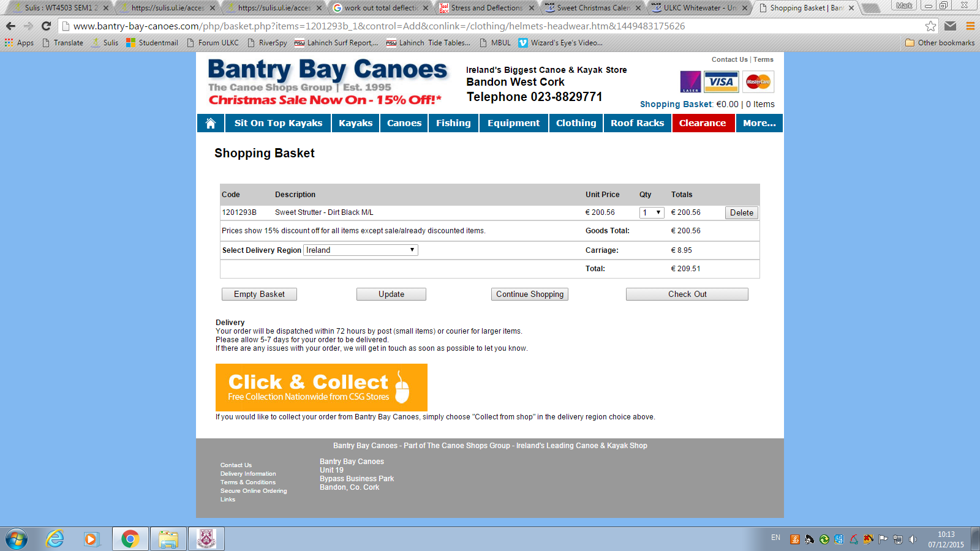The width and height of the screenshot is (980, 551).
Task: Click the MasterCard logo
Action: pos(758,81)
